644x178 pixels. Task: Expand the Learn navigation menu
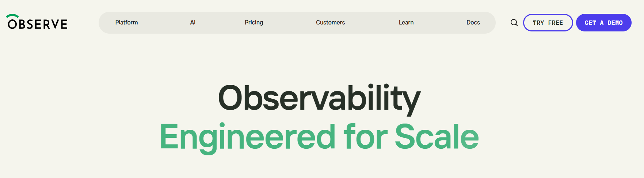(x=406, y=22)
